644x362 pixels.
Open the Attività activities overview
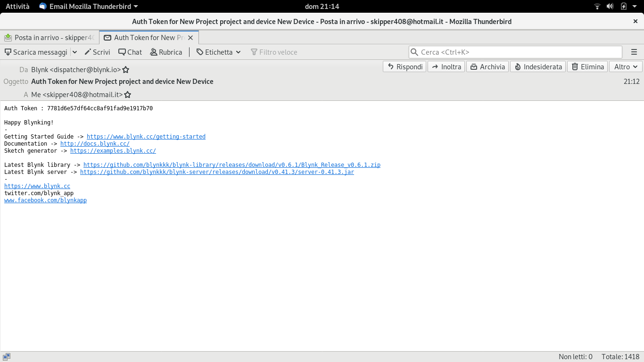[17, 6]
